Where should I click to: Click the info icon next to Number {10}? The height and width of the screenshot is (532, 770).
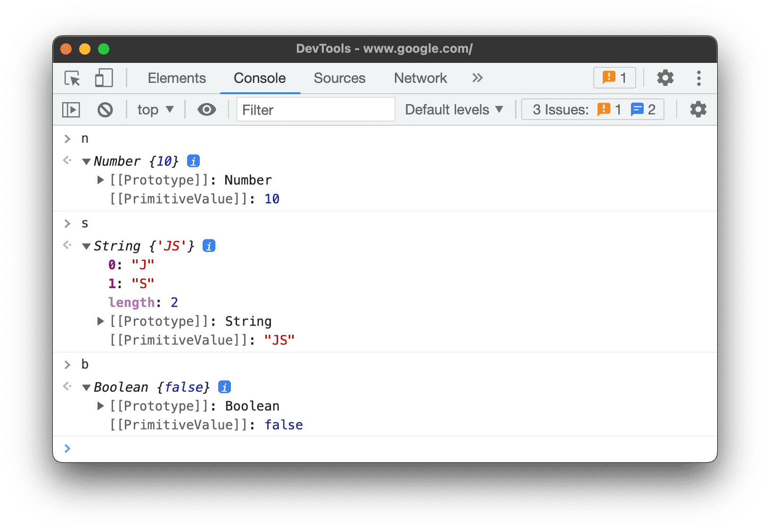pyautogui.click(x=193, y=161)
